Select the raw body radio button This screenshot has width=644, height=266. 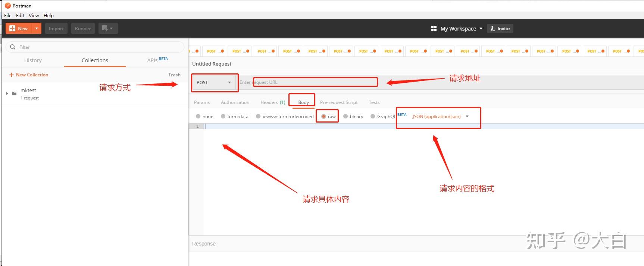point(323,117)
